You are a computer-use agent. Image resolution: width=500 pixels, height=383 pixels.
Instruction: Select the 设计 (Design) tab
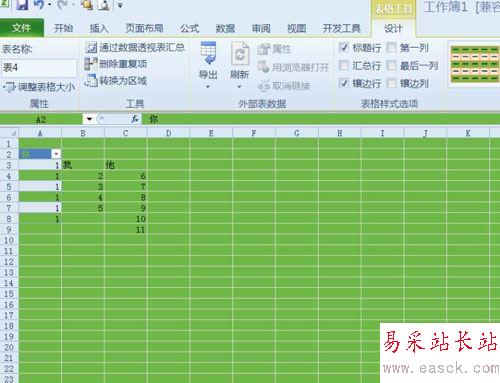(x=393, y=28)
